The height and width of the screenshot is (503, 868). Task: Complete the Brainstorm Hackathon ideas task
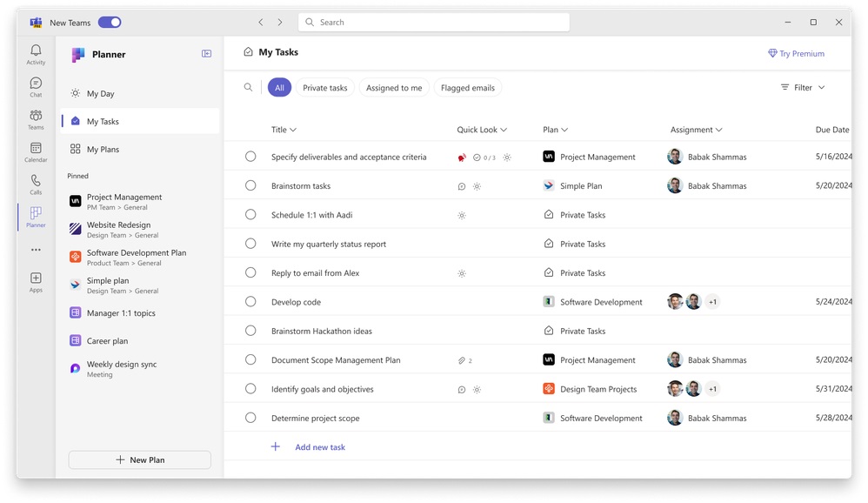coord(250,331)
